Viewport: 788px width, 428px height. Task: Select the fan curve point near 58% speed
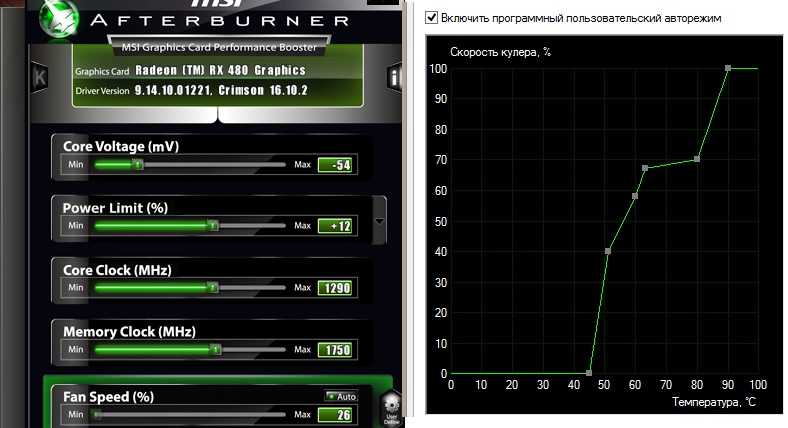tap(635, 196)
